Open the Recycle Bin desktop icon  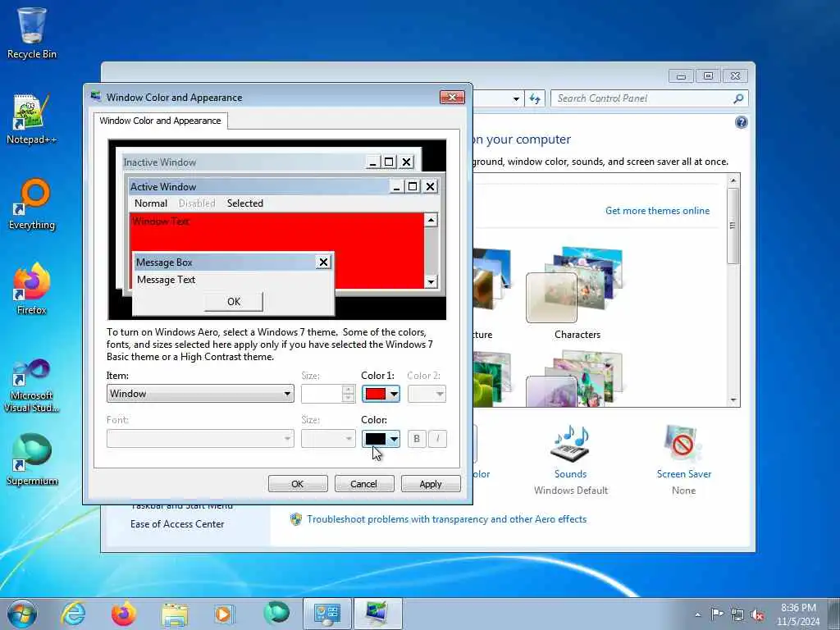click(x=32, y=32)
